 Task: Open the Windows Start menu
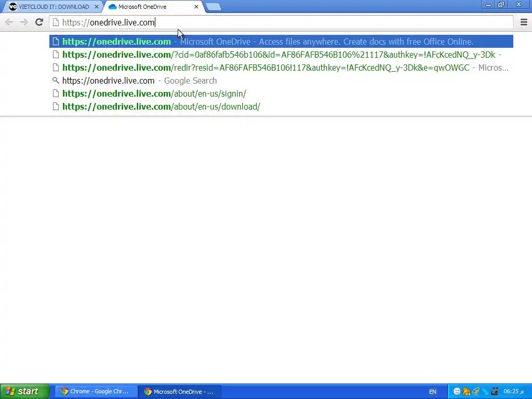(24, 391)
